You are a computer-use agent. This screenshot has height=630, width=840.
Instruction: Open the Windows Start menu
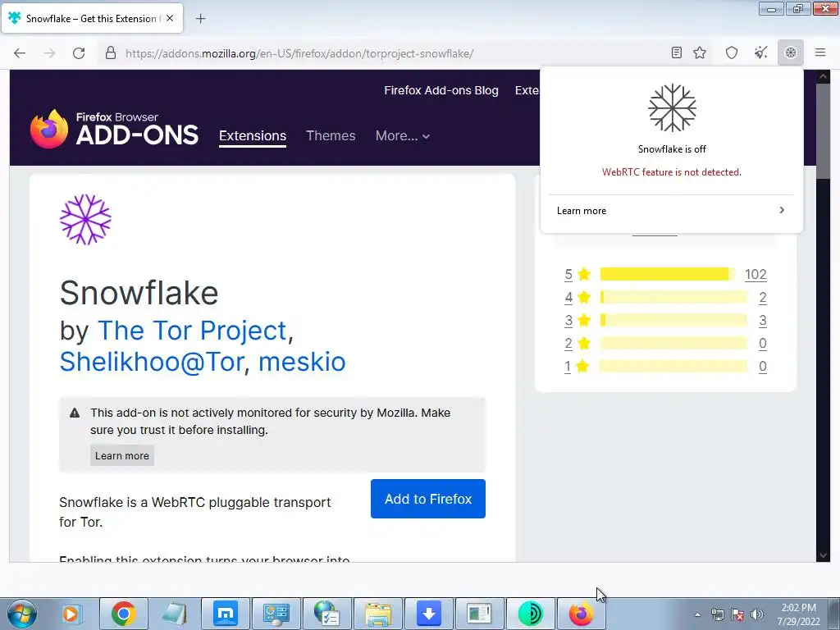click(22, 614)
